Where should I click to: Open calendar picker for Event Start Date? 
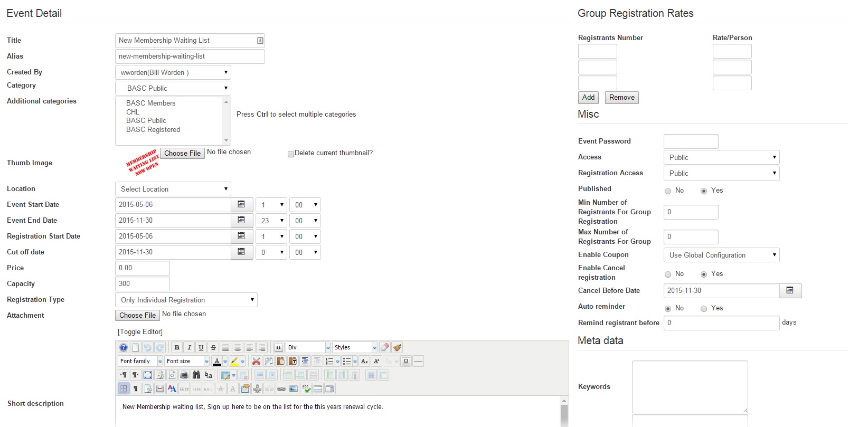click(241, 205)
